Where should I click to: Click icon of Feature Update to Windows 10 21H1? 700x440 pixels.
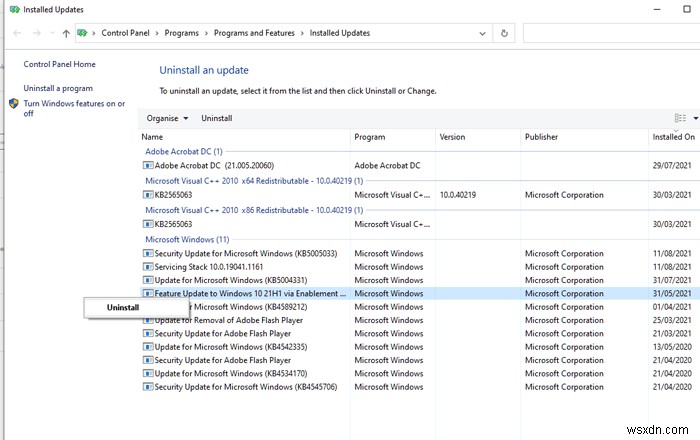[148, 294]
